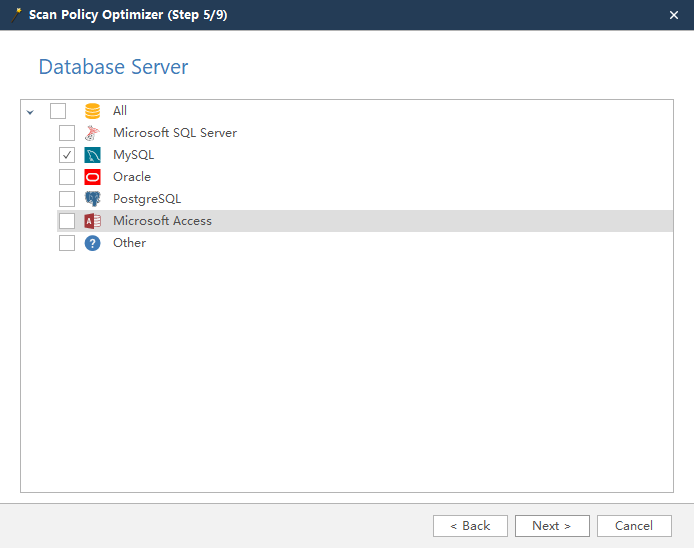Click the blue question mark Other icon
The height and width of the screenshot is (548, 694).
click(x=93, y=243)
